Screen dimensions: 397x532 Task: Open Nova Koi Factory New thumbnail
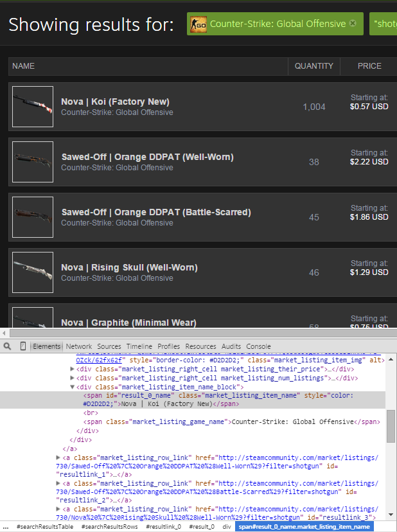click(x=33, y=107)
